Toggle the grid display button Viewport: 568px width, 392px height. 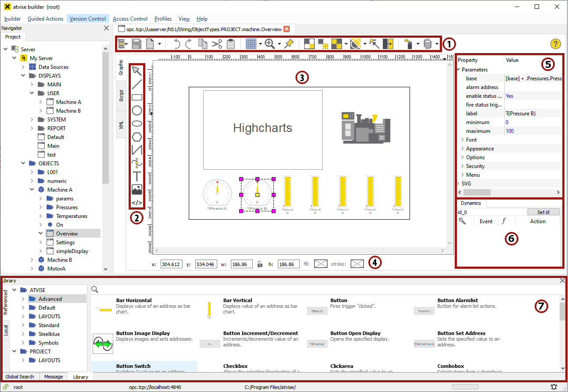[251, 44]
